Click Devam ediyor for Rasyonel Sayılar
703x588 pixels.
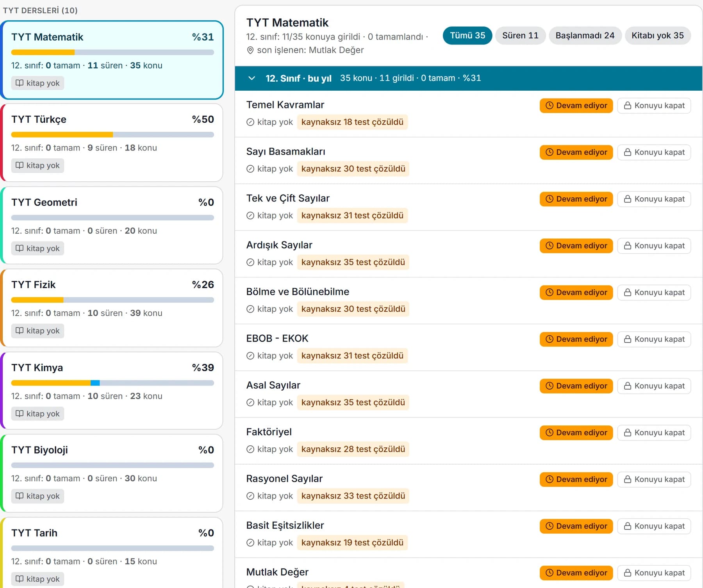(576, 479)
